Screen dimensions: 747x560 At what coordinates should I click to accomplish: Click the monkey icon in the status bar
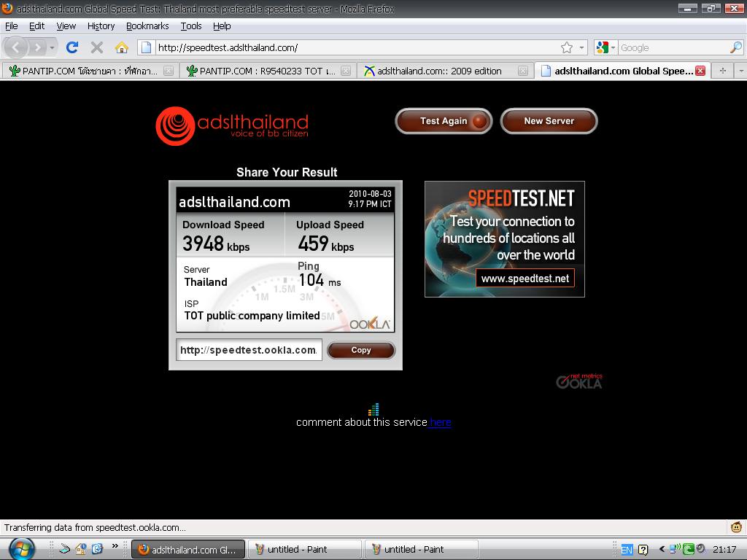[737, 527]
